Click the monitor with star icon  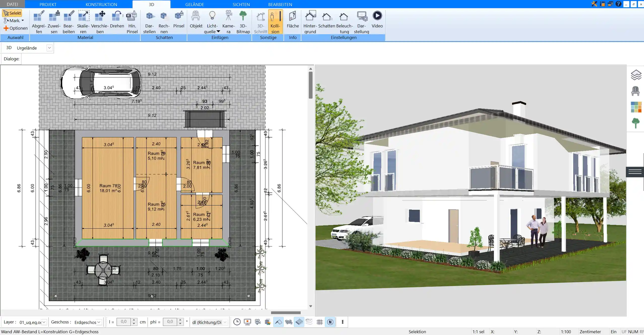click(x=248, y=322)
